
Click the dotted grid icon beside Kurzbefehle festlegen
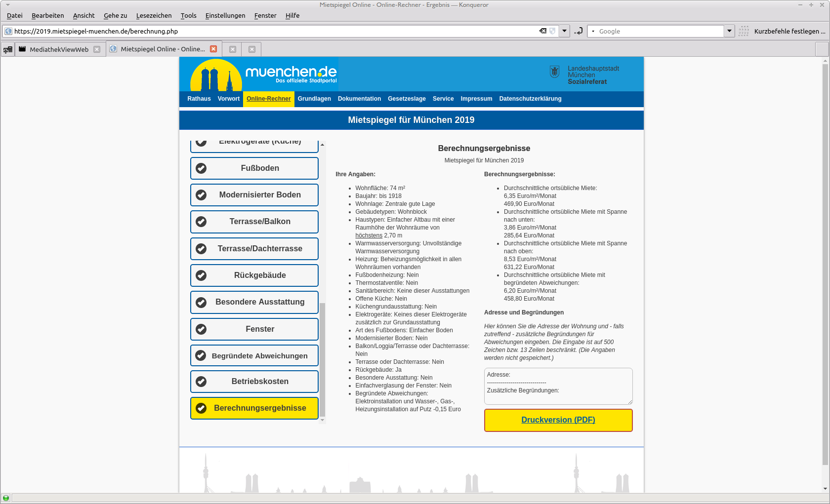click(744, 31)
